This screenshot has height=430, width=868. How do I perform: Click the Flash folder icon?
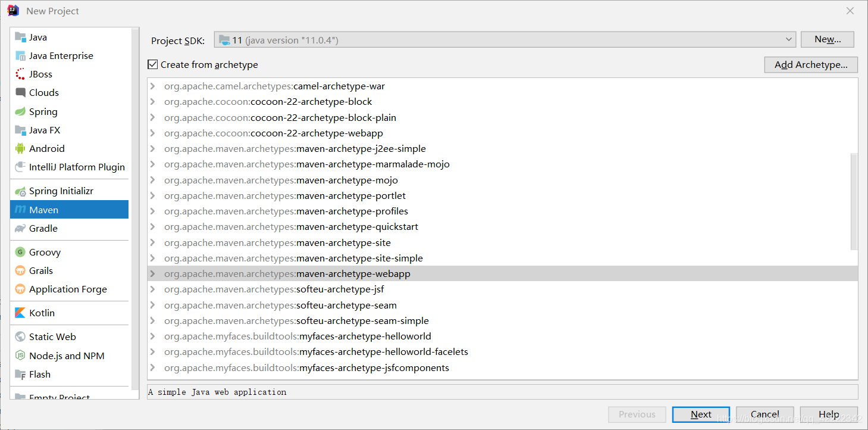(x=20, y=374)
